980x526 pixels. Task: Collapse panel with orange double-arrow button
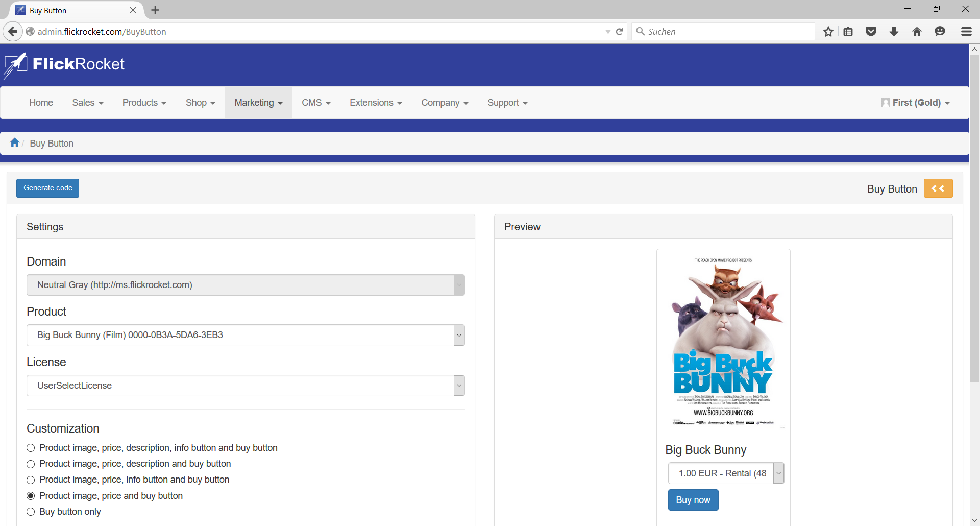938,188
